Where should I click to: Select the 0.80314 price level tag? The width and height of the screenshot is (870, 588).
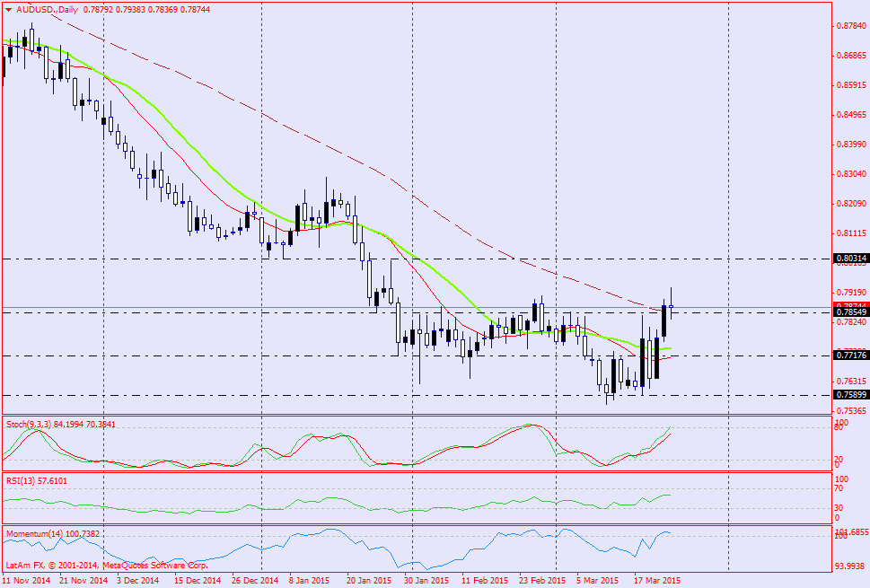(x=850, y=259)
